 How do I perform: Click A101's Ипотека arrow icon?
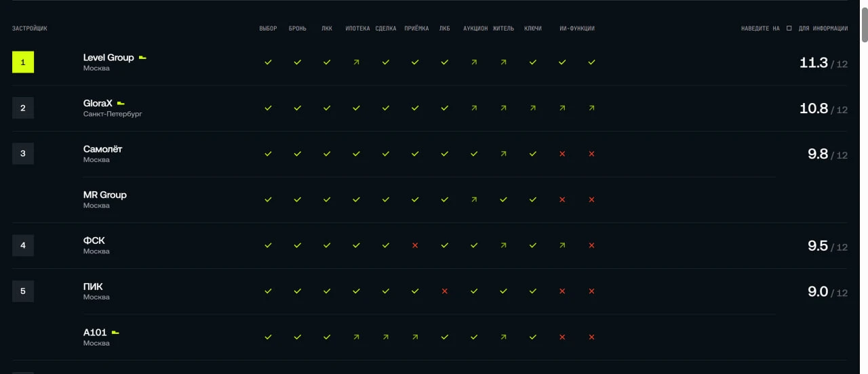(356, 337)
